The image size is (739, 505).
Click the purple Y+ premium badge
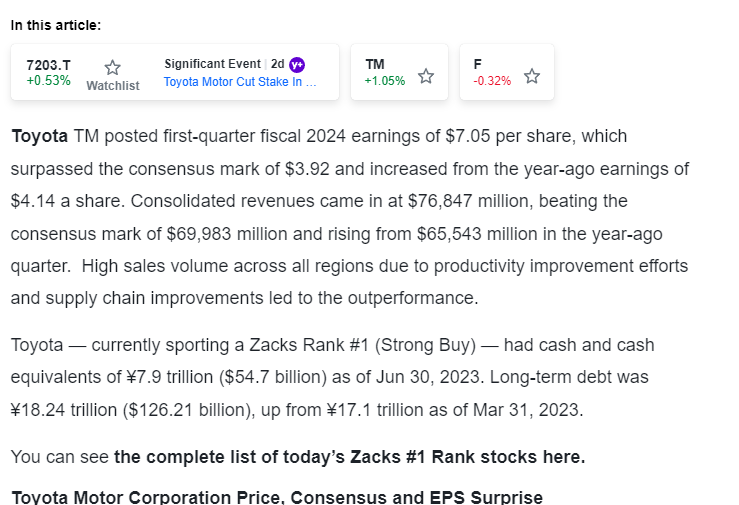pyautogui.click(x=297, y=64)
